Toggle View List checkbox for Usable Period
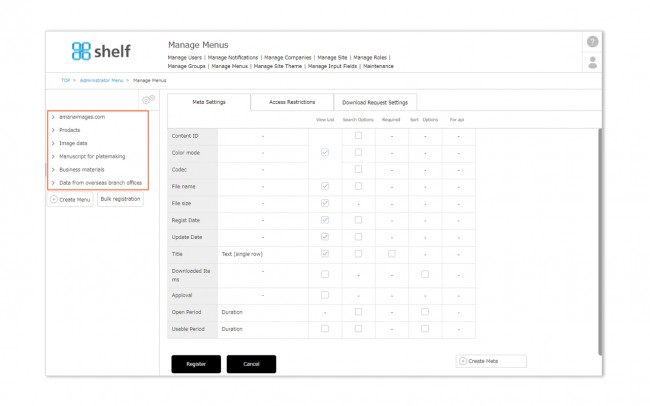650x406 pixels. coord(325,328)
